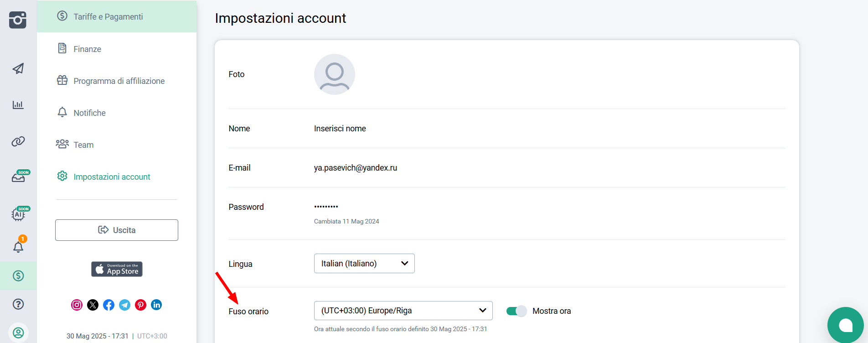Open the Lingua language dropdown

[x=364, y=264]
